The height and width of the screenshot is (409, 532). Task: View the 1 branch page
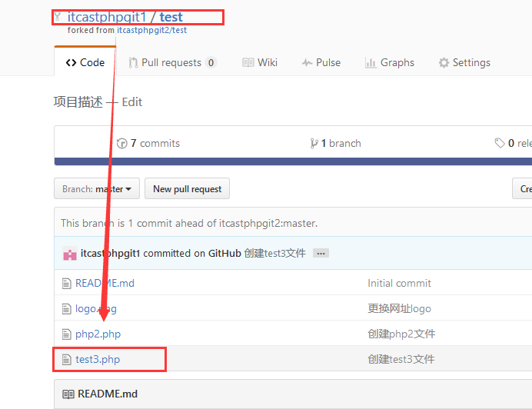[x=335, y=143]
